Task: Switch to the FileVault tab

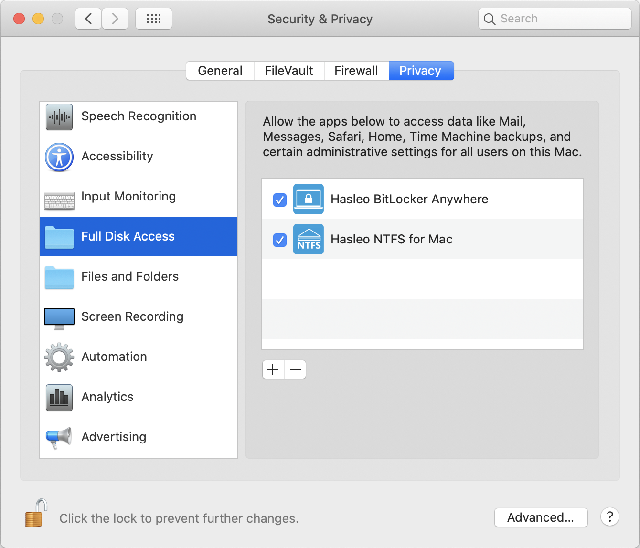Action: [289, 71]
